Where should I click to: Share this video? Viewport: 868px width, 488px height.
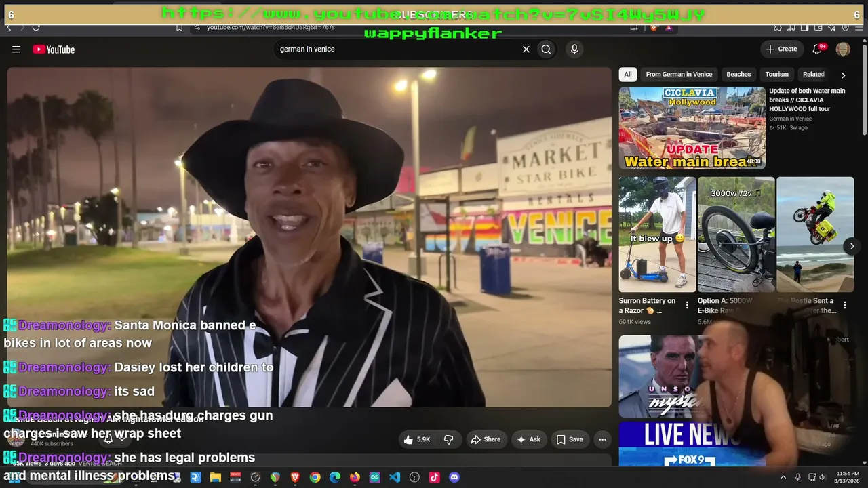pos(486,439)
